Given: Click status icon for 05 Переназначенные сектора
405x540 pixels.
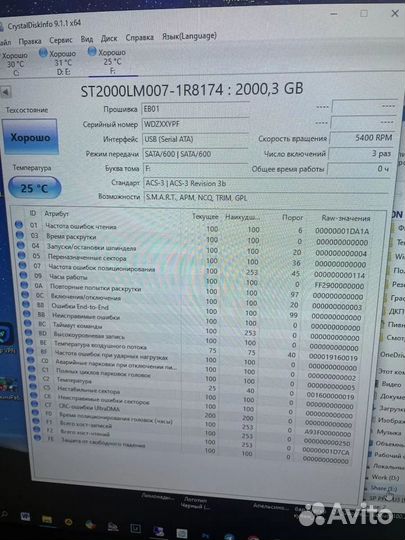Looking at the screenshot, I should pos(22,255).
